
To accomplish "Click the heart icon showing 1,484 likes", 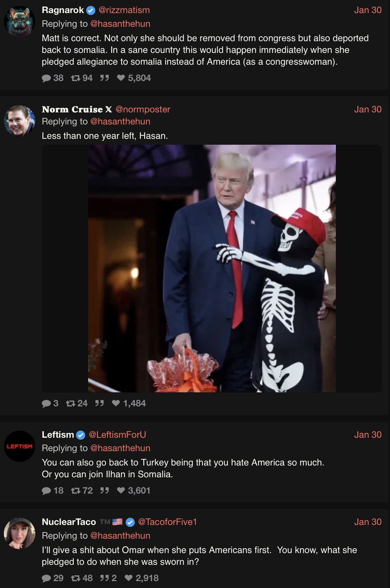I will pos(116,403).
